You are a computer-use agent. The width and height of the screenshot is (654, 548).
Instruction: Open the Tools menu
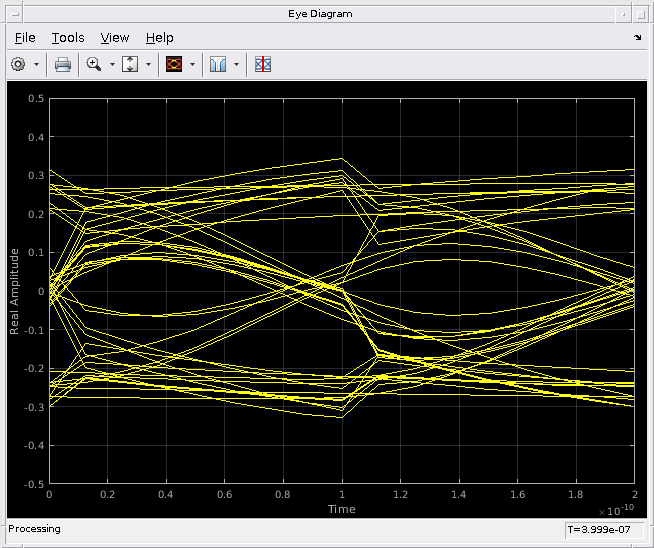pos(68,37)
